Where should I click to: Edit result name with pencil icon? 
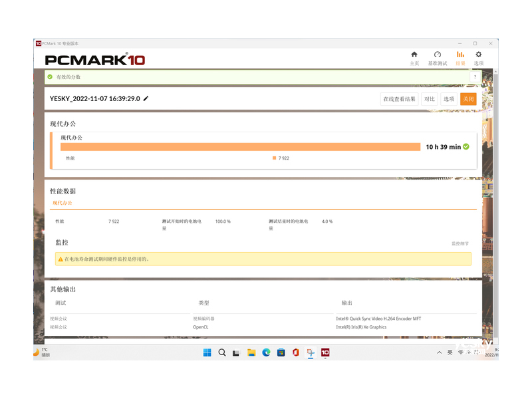point(146,98)
